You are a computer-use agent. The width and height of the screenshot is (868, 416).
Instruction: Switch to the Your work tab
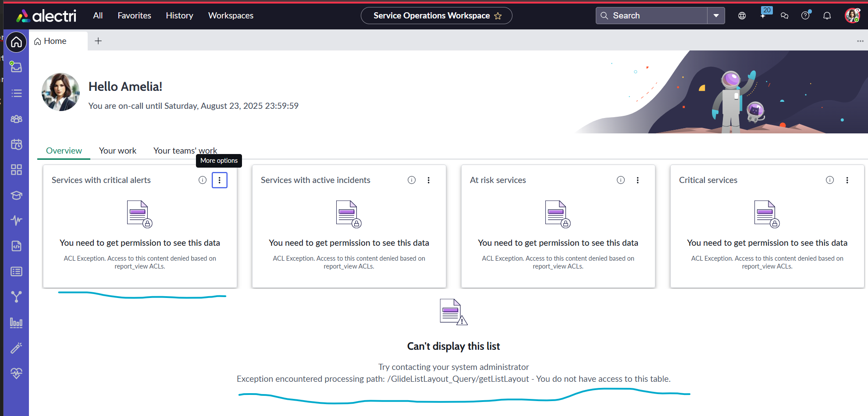pyautogui.click(x=117, y=151)
